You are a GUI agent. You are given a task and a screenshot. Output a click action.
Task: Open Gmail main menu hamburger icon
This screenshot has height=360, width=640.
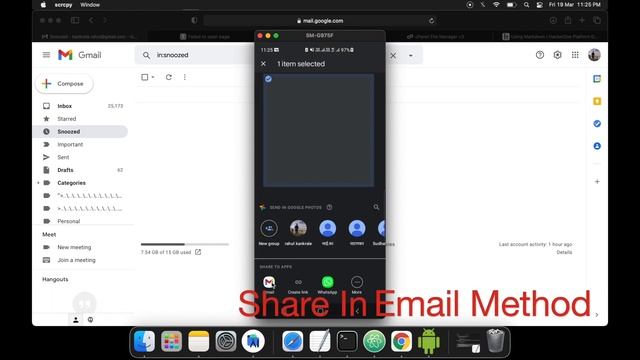click(47, 55)
